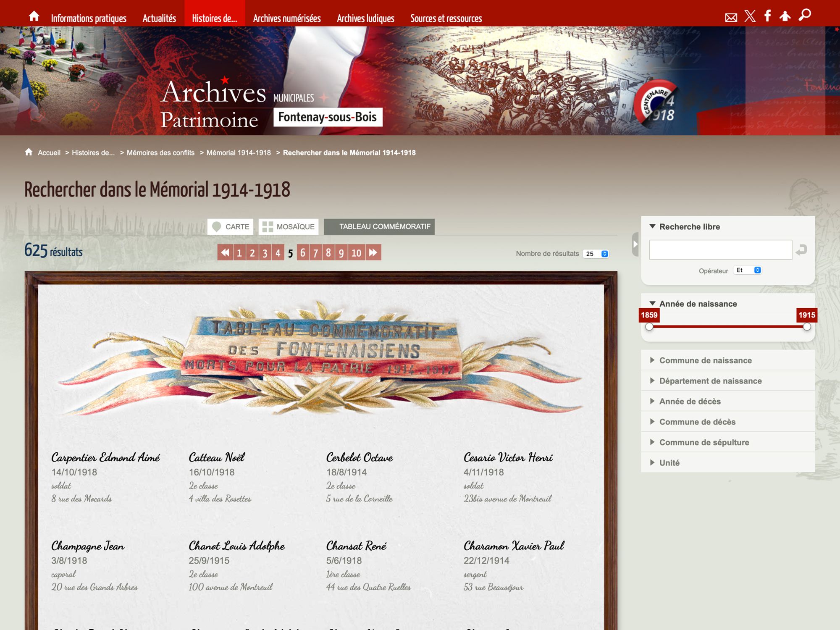Screen dimensions: 840x630
Task: Click the 1859 birth year slider handle
Action: pyautogui.click(x=649, y=327)
